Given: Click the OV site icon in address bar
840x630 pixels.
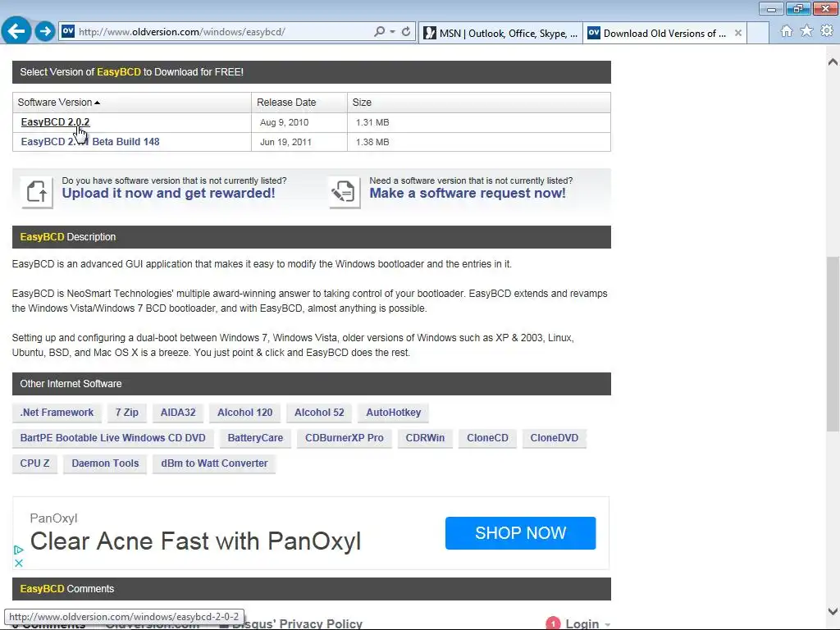Looking at the screenshot, I should [68, 32].
